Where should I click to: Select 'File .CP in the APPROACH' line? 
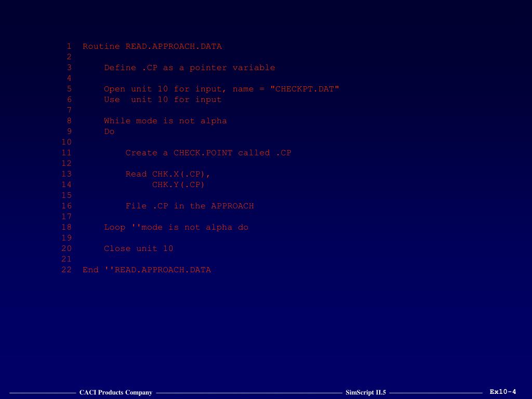click(190, 206)
